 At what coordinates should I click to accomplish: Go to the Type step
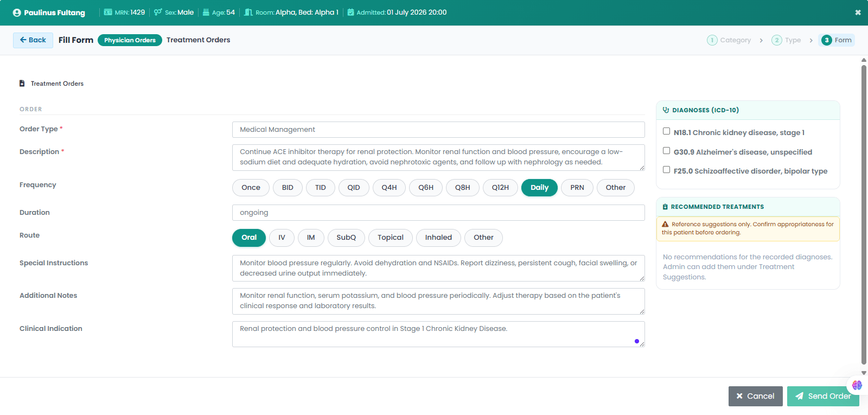786,40
